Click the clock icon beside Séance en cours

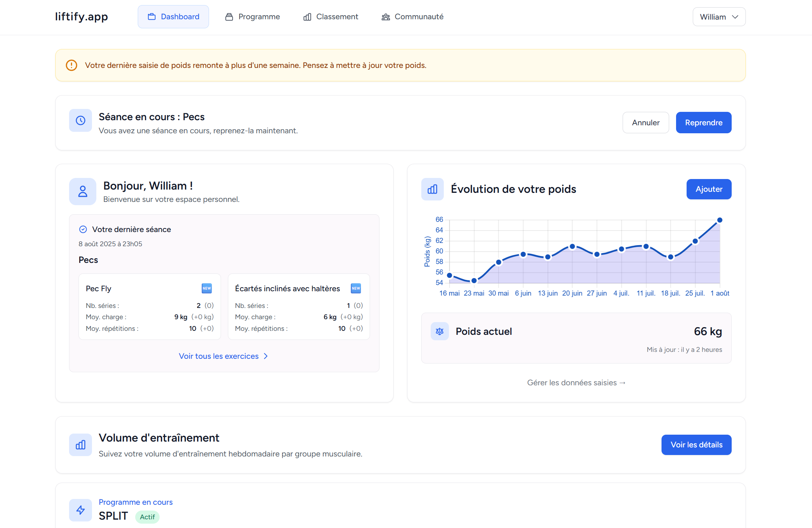pyautogui.click(x=80, y=120)
